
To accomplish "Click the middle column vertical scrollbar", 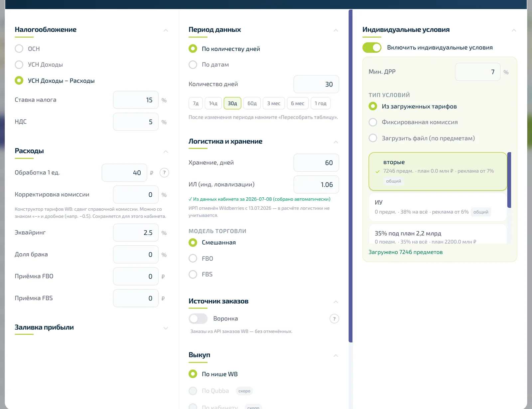I will click(350, 176).
